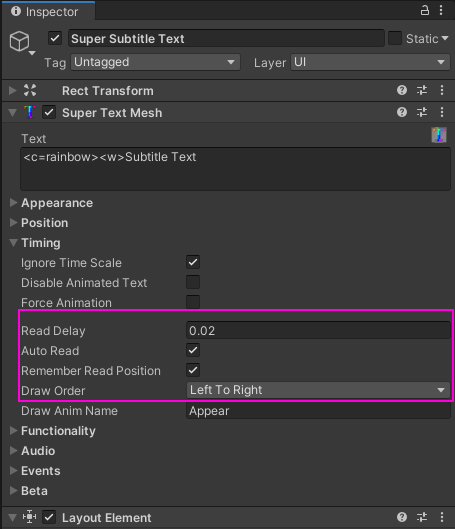Toggle the Ignore Time Scale checkbox

(193, 262)
